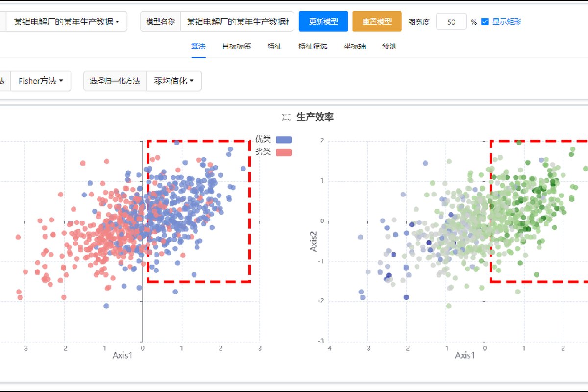Click the 生产效率 chart title
The height and width of the screenshot is (392, 588).
pyautogui.click(x=315, y=117)
